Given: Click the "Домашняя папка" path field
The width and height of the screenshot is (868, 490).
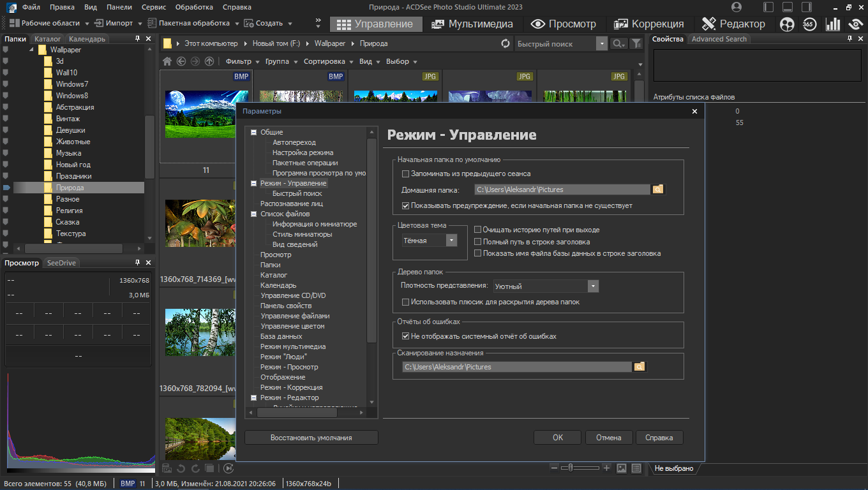Looking at the screenshot, I should (562, 189).
